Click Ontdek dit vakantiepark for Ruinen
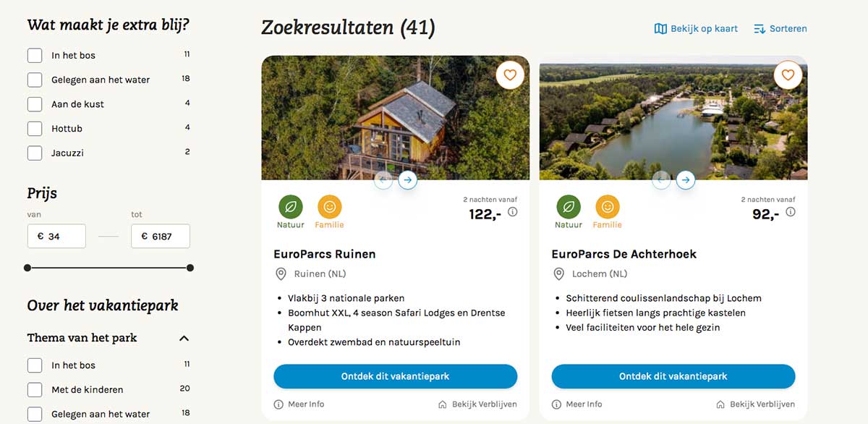This screenshot has height=424, width=868. pos(395,376)
